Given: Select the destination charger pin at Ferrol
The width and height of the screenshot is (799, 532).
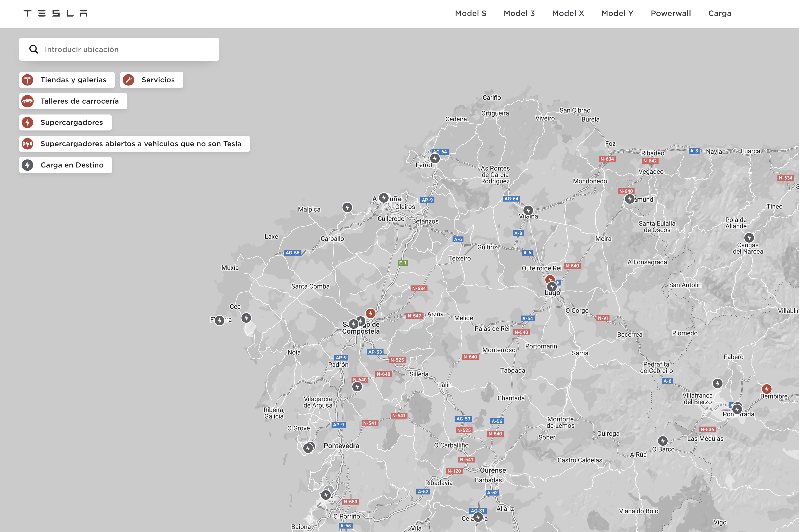Looking at the screenshot, I should 435,158.
